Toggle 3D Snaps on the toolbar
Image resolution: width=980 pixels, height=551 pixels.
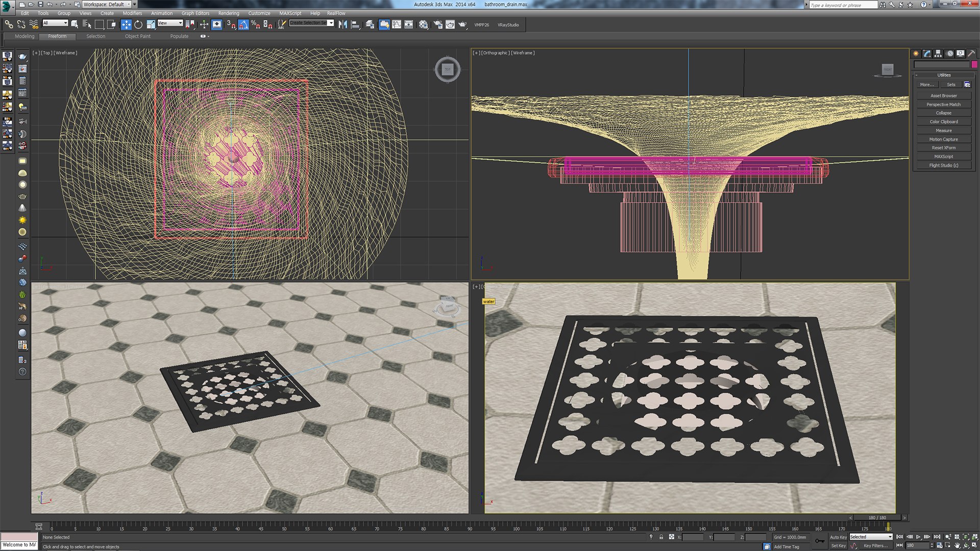point(230,24)
